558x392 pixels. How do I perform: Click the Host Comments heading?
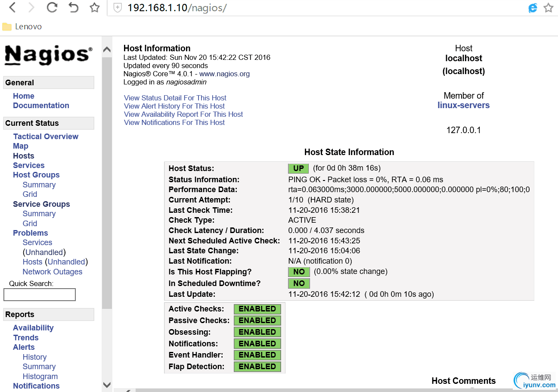464,381
